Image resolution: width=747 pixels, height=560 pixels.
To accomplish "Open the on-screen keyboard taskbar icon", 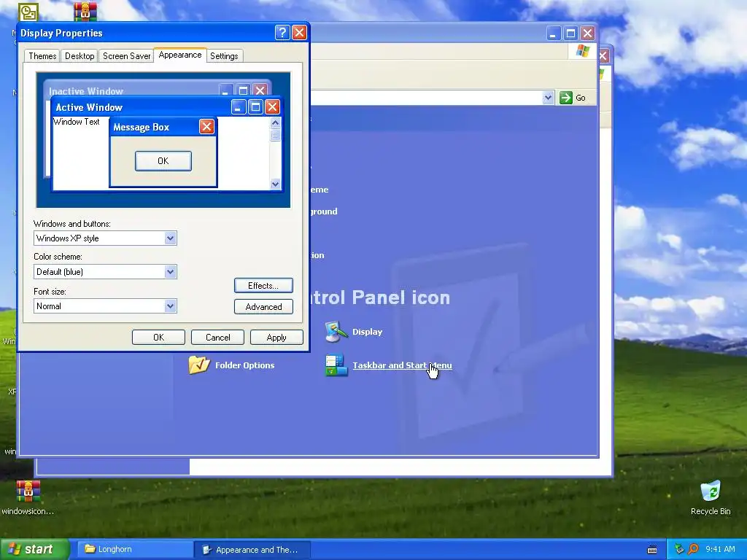I will point(652,550).
